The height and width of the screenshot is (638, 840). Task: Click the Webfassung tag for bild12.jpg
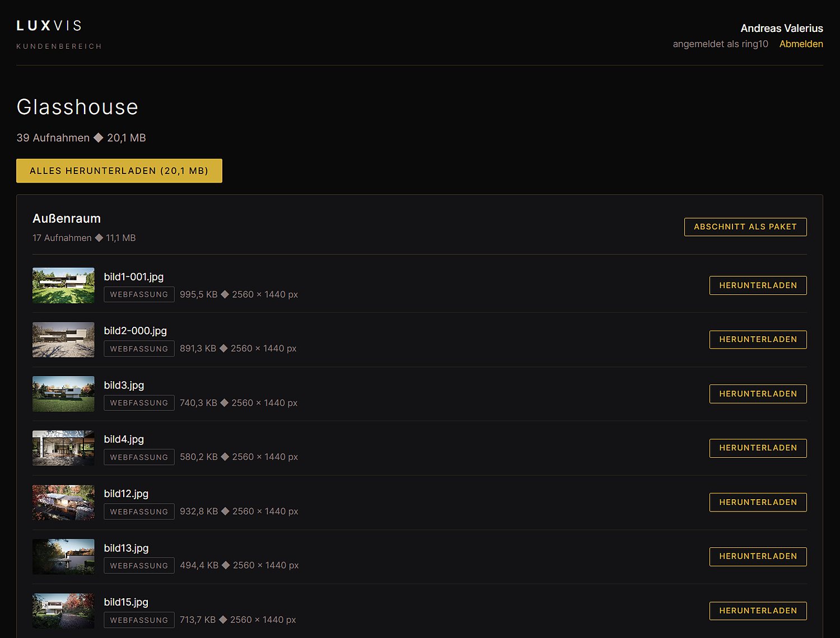click(x=139, y=512)
